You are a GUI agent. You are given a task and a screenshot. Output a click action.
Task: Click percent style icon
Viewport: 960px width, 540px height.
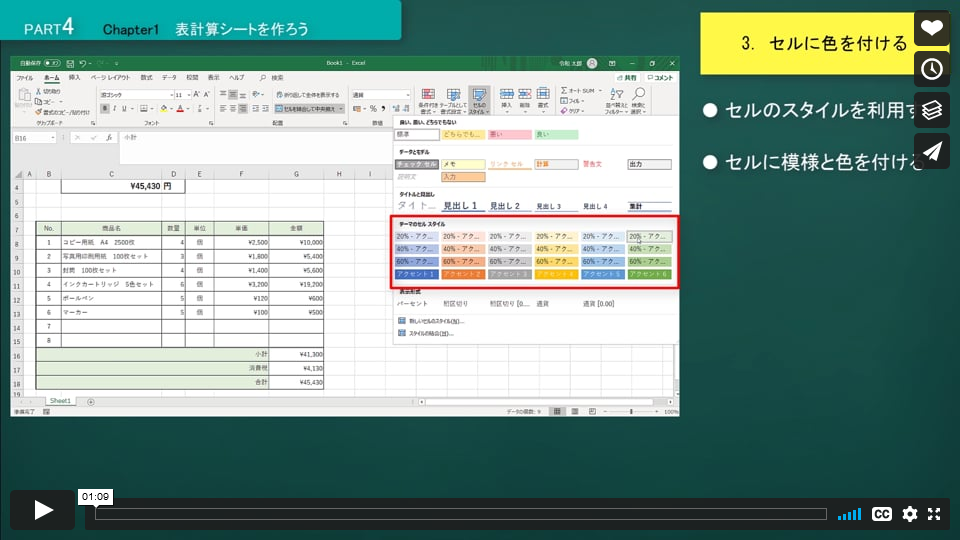(373, 109)
